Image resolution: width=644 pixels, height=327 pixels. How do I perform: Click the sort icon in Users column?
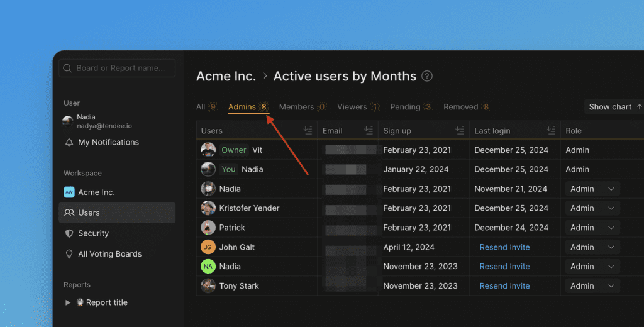pyautogui.click(x=308, y=130)
